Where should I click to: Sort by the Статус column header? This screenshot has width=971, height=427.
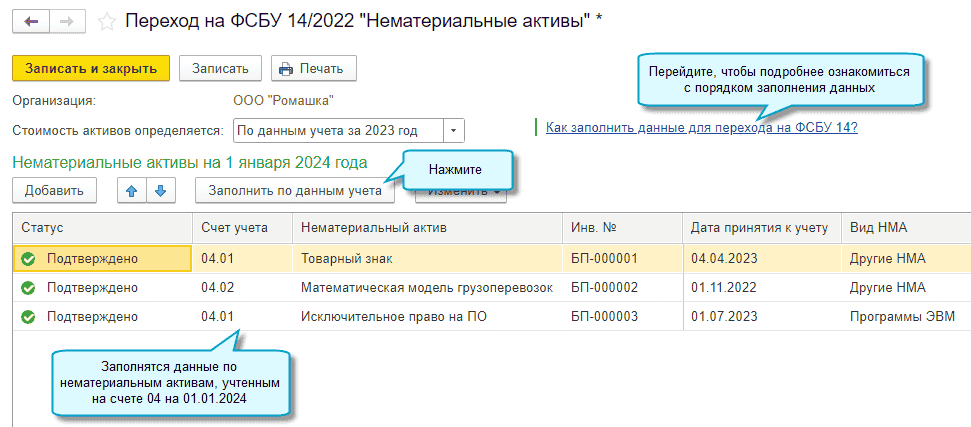tap(42, 228)
